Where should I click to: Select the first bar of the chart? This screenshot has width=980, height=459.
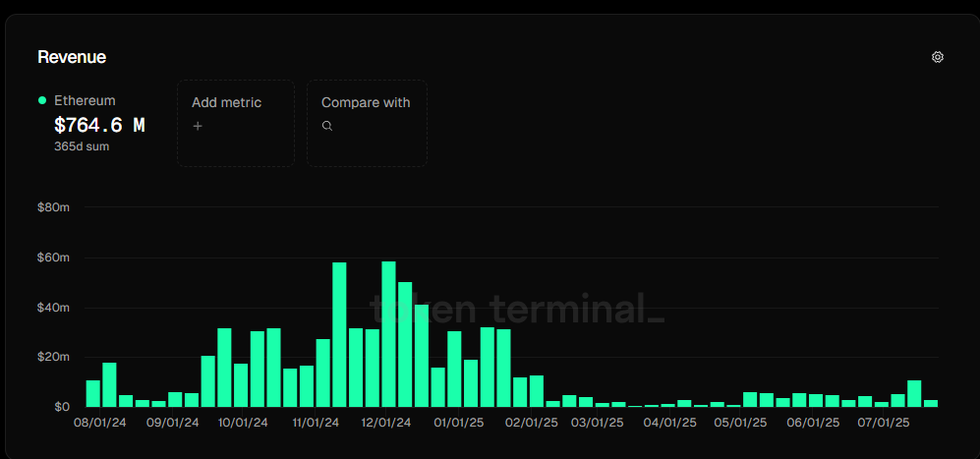pyautogui.click(x=93, y=393)
